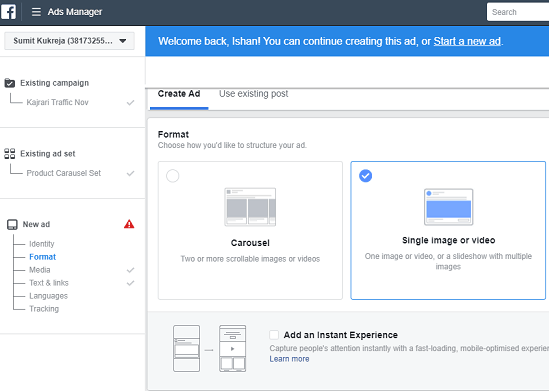Screen dimensions: 549x391
Task: Click the checkmark next to Text & links
Action: coord(130,283)
